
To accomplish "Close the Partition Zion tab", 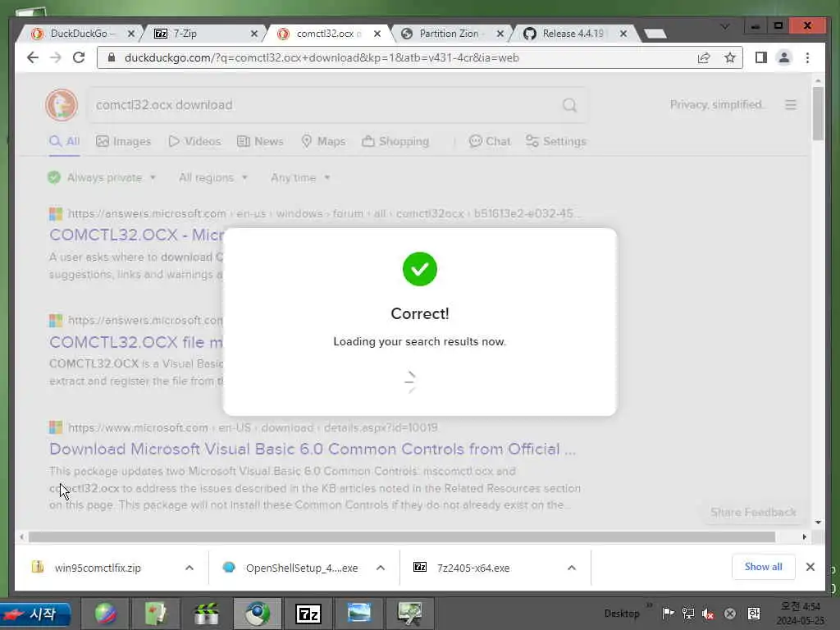I will tap(500, 34).
